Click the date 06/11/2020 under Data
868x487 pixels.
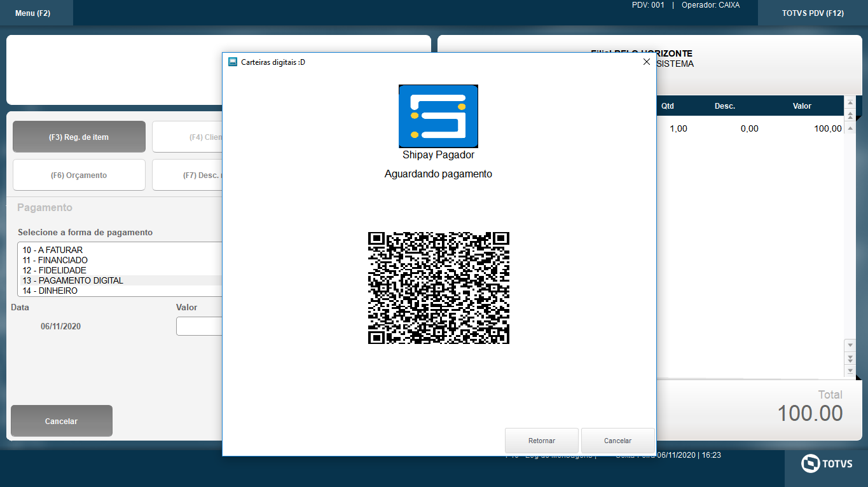(61, 326)
